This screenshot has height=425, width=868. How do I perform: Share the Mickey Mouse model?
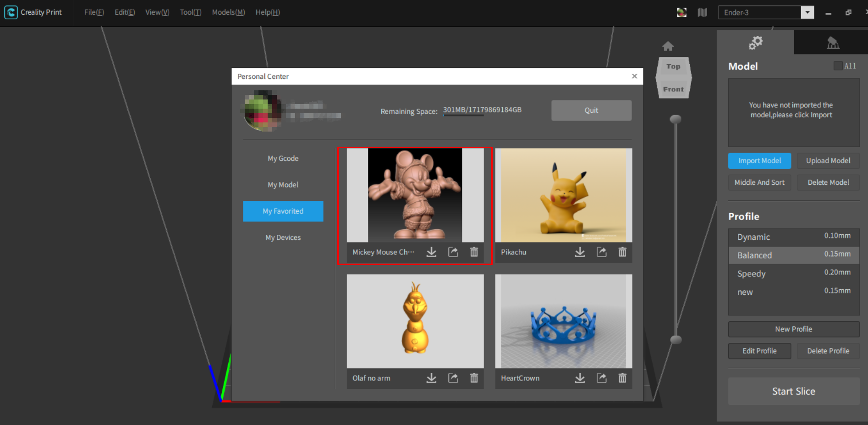coord(453,252)
